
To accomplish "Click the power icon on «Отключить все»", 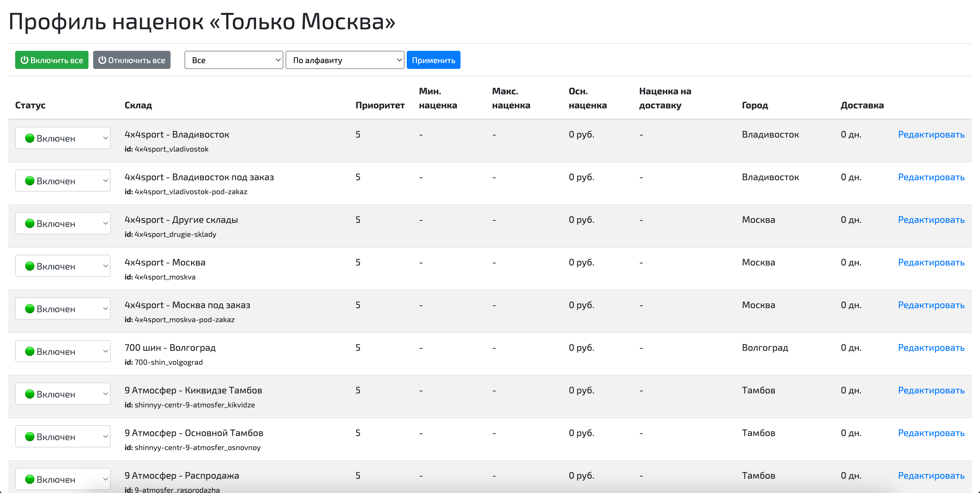I will (102, 60).
